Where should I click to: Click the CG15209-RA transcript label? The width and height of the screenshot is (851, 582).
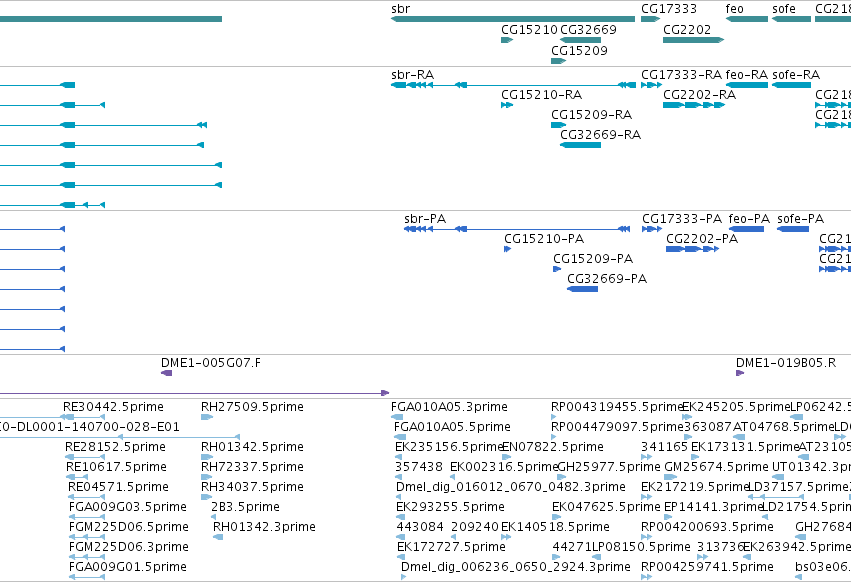click(592, 115)
